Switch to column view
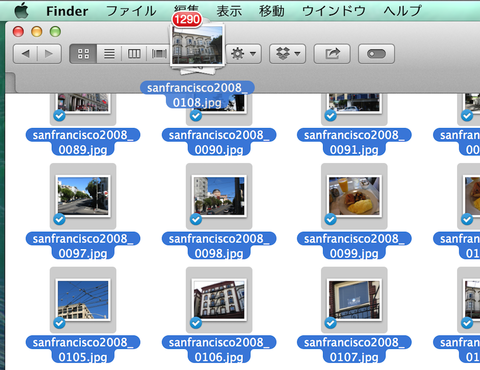This screenshot has height=370, width=480. (x=134, y=54)
